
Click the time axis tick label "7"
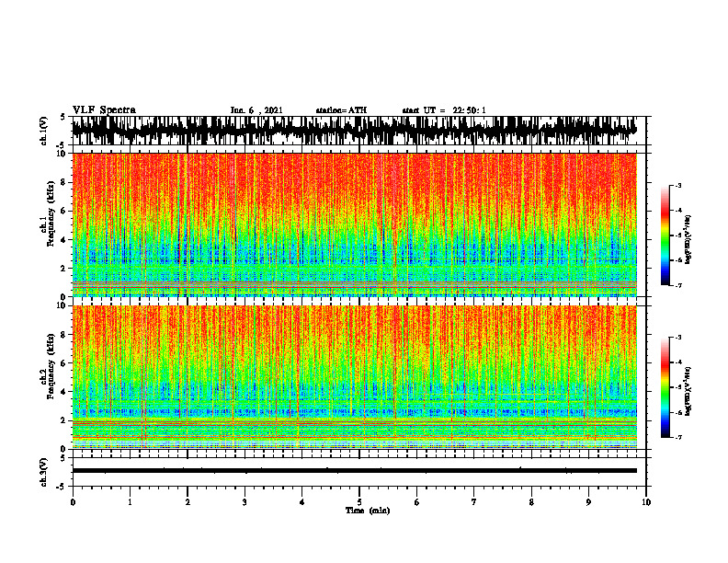click(474, 502)
